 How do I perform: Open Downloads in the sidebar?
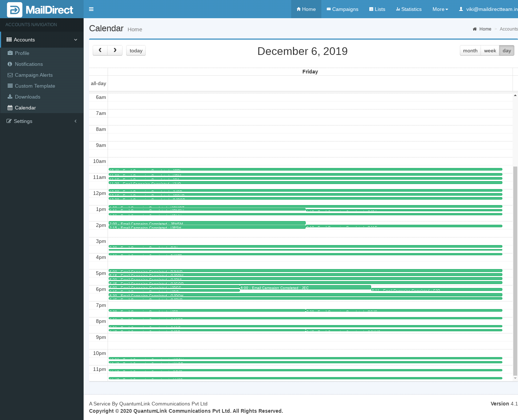pos(27,97)
